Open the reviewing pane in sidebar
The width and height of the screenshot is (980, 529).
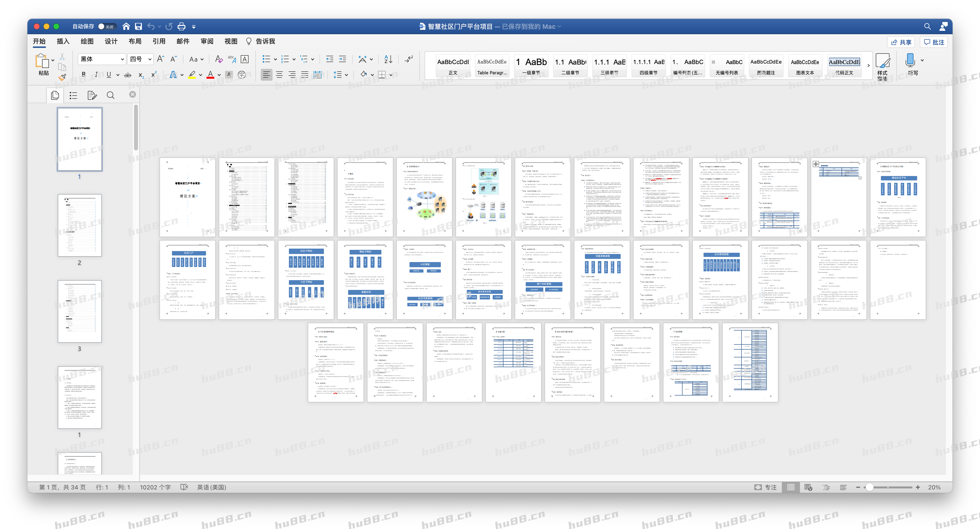[x=92, y=95]
